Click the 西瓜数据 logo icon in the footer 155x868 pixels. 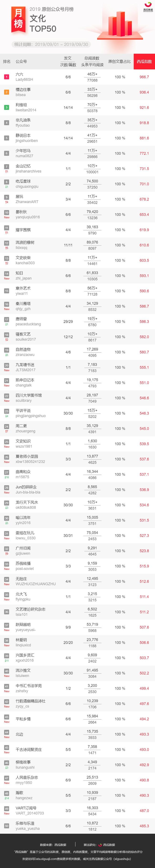pos(100,845)
